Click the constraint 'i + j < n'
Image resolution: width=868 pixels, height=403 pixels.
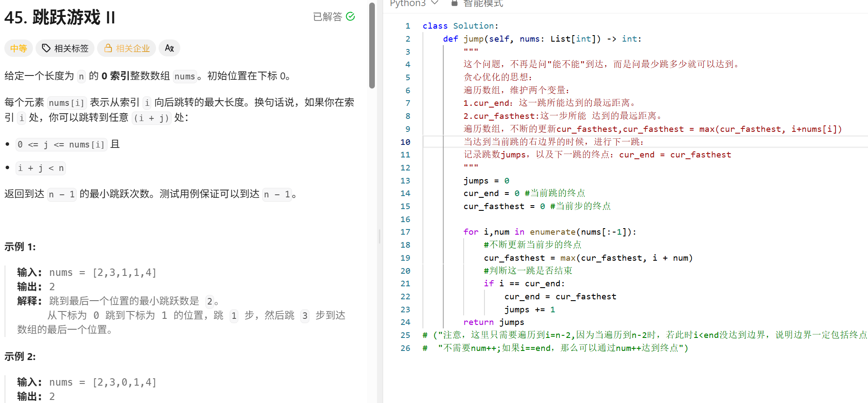click(x=41, y=168)
